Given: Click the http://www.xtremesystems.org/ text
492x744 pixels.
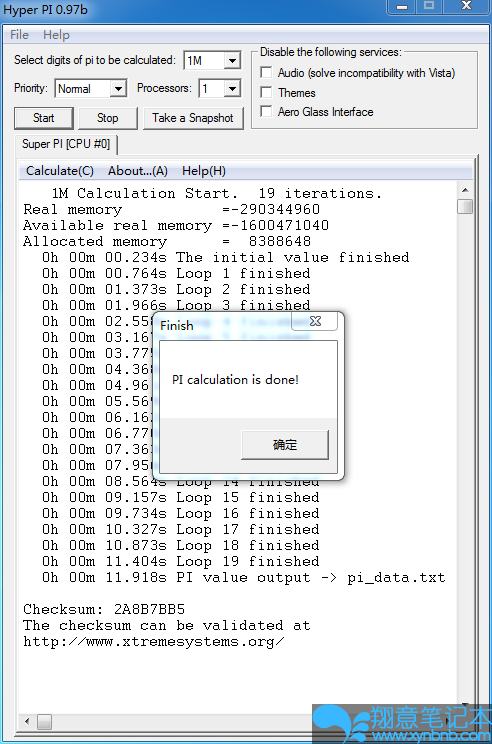Looking at the screenshot, I should pyautogui.click(x=154, y=642).
